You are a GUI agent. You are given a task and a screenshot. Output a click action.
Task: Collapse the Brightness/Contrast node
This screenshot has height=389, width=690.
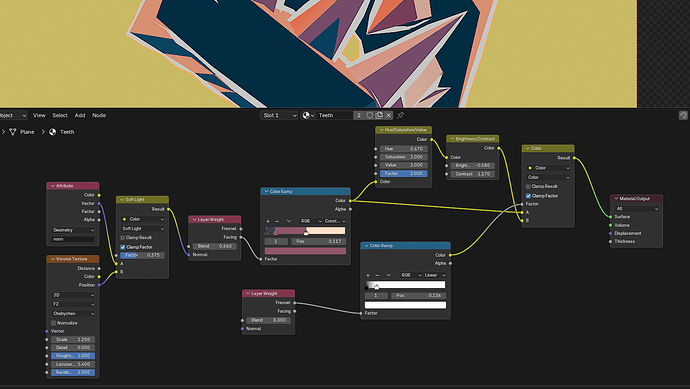[x=452, y=139]
